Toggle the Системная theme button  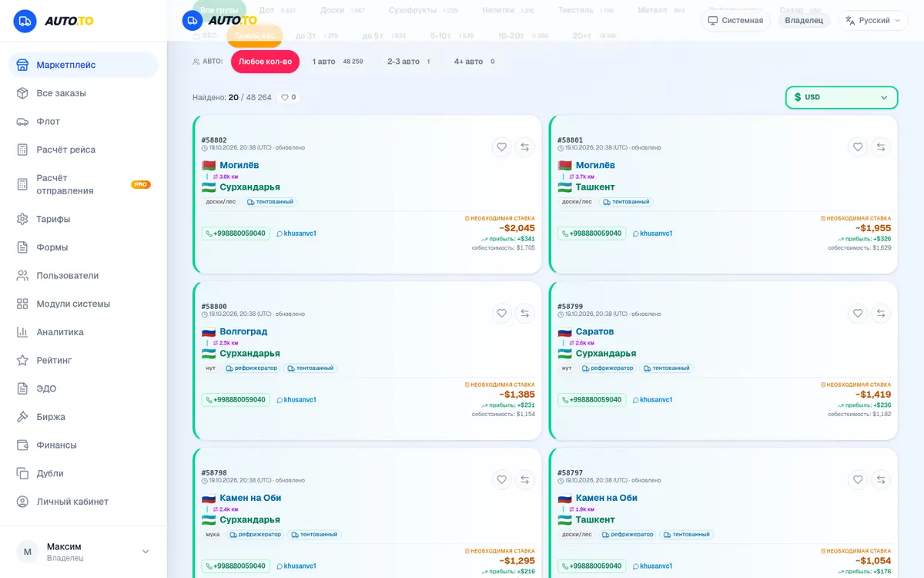point(735,21)
